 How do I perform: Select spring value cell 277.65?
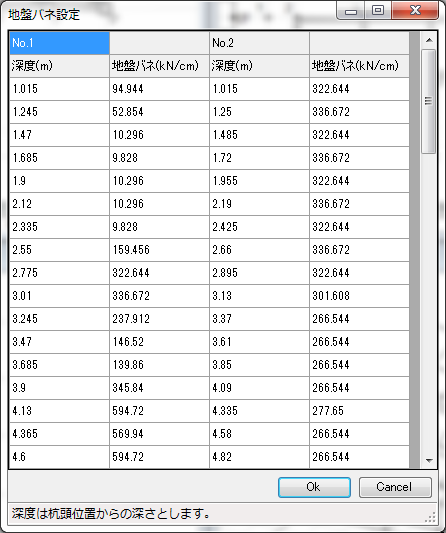click(x=359, y=411)
